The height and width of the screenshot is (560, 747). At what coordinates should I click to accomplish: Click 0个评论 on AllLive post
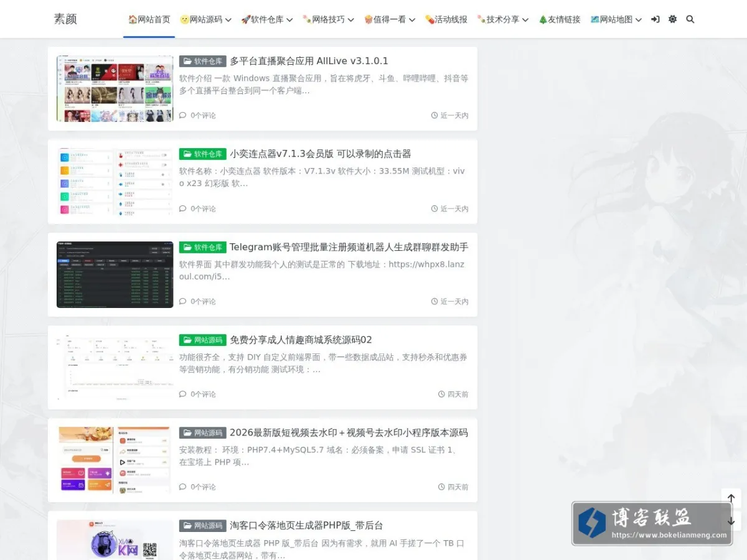203,115
